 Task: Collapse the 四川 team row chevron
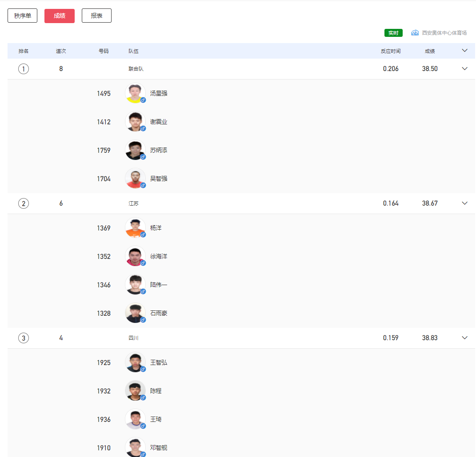pos(465,338)
